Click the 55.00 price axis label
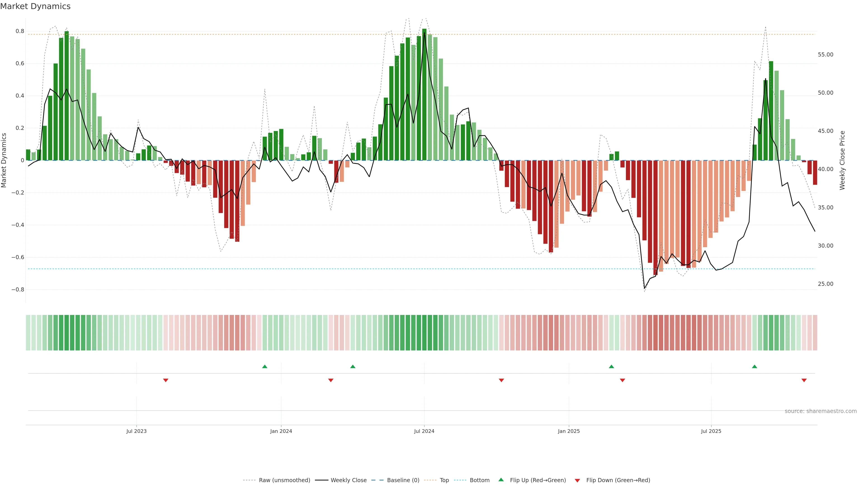The height and width of the screenshot is (488, 868). point(825,54)
